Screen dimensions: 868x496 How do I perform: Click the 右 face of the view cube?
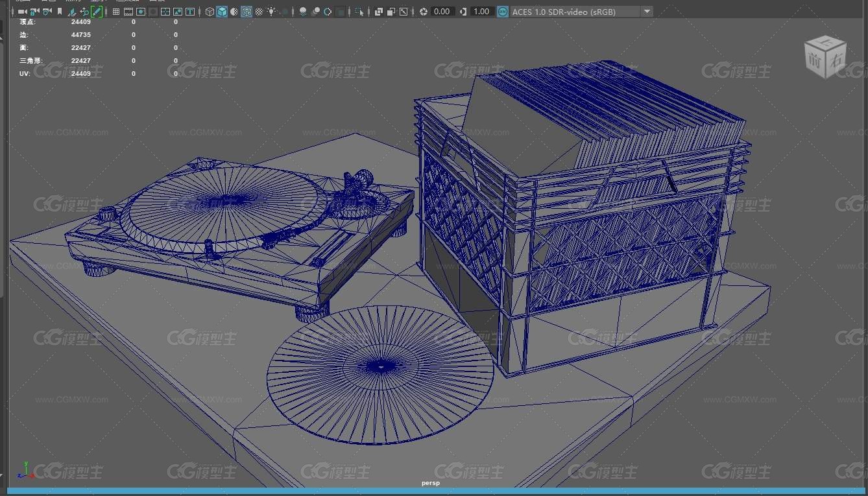837,61
